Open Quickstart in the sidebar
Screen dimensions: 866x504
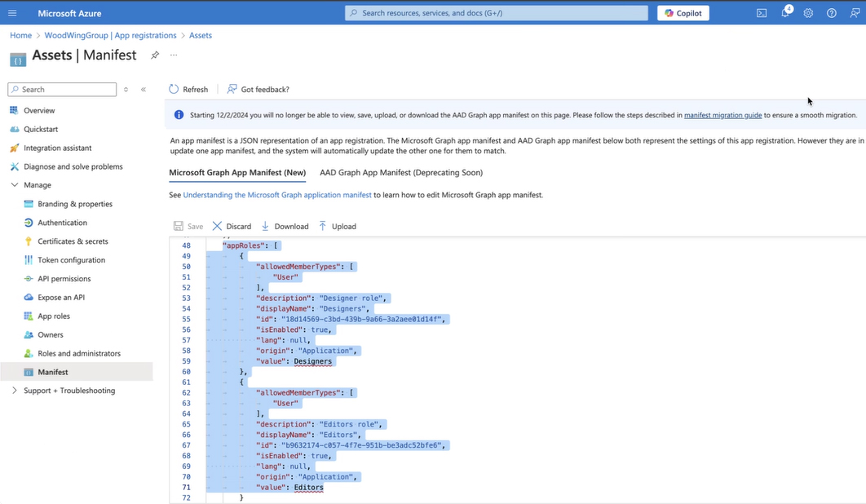click(41, 129)
